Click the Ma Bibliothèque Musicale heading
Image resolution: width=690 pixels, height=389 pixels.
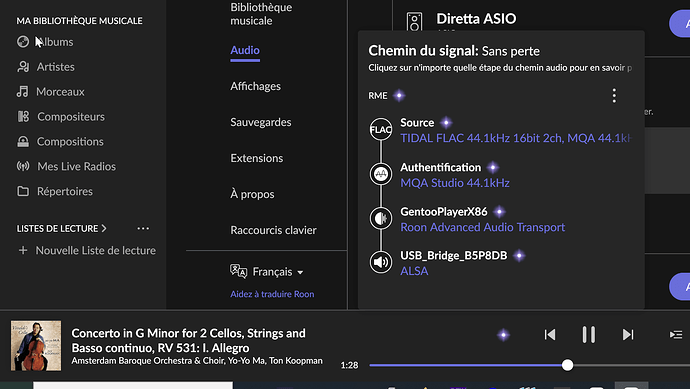[79, 21]
